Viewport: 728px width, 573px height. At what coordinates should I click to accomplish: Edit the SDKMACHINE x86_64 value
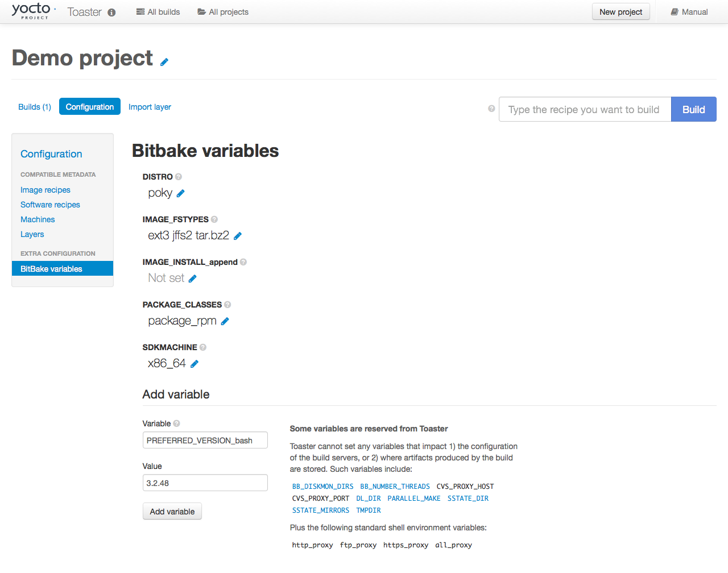pos(195,364)
